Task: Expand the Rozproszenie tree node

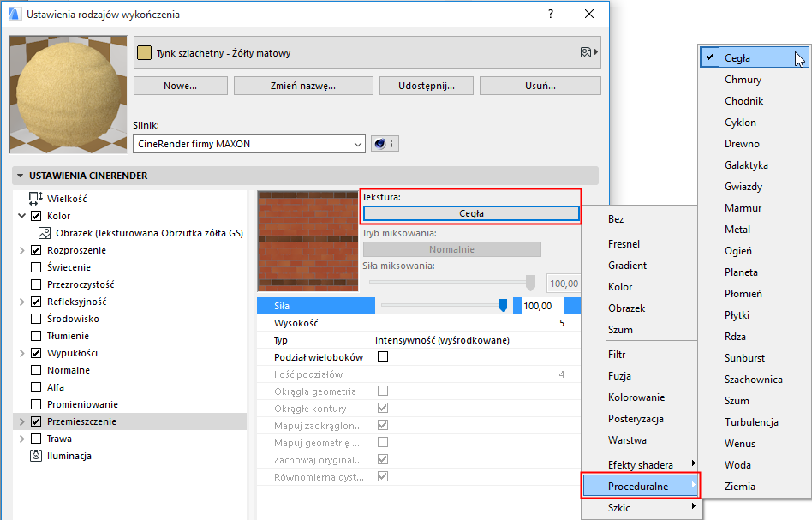Action: point(21,250)
